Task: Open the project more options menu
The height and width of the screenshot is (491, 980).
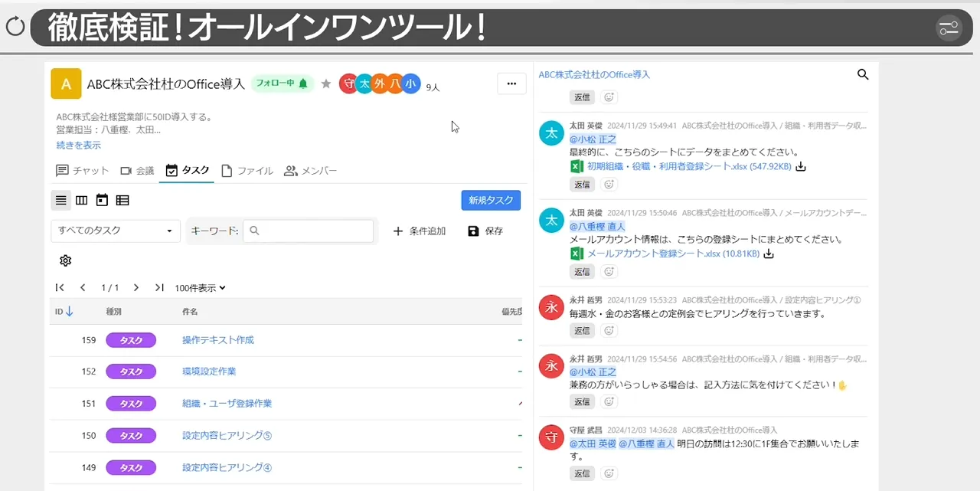Action: (x=511, y=83)
